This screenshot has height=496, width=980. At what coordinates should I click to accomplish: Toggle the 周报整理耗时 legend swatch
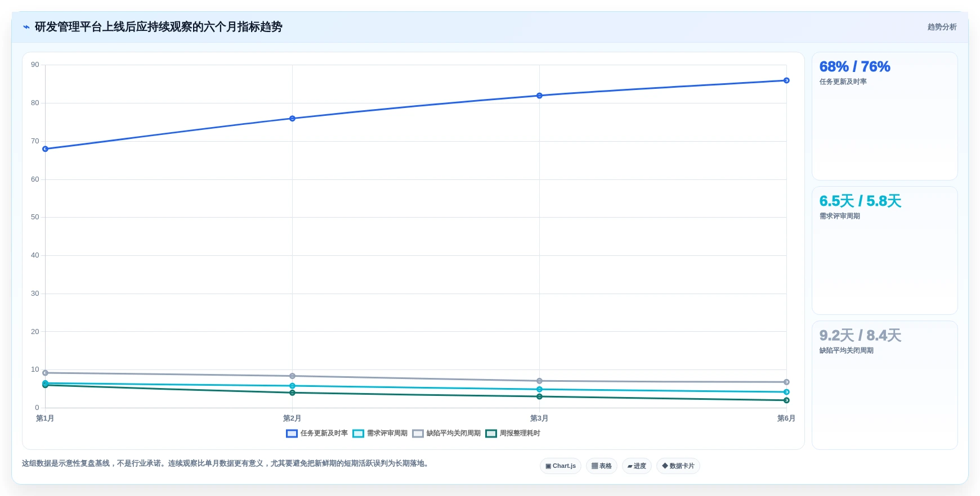coord(491,434)
